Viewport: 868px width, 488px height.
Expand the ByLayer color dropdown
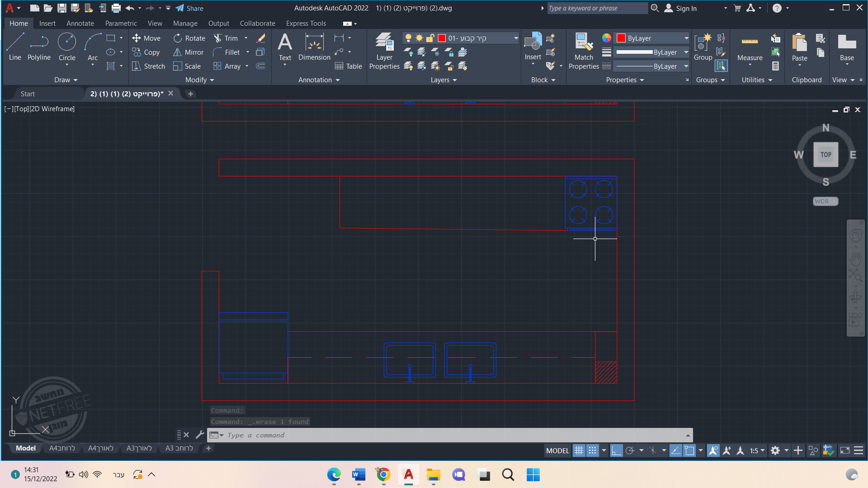point(686,38)
